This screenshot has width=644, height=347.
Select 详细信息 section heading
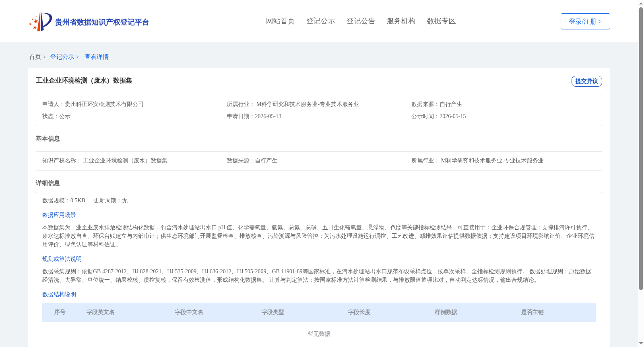point(47,183)
